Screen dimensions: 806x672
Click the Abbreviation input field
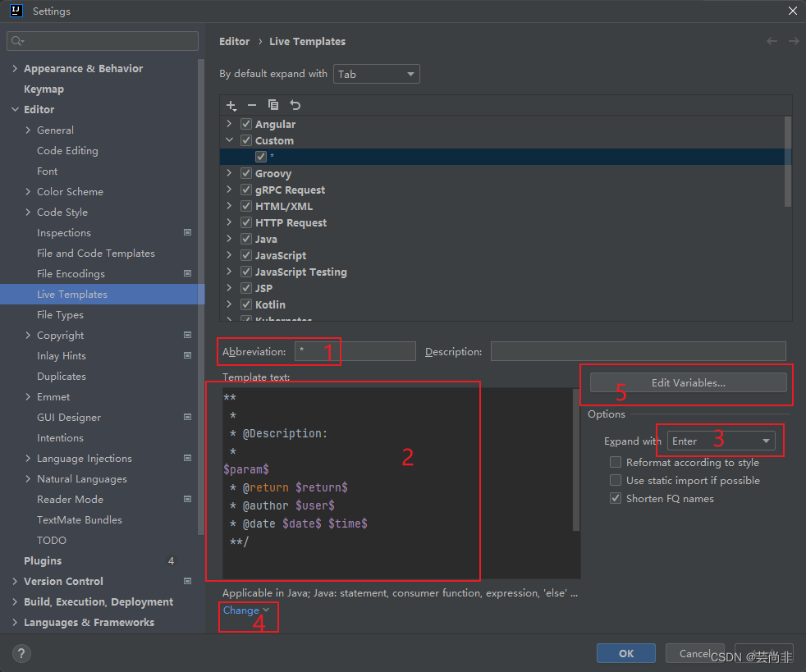355,351
